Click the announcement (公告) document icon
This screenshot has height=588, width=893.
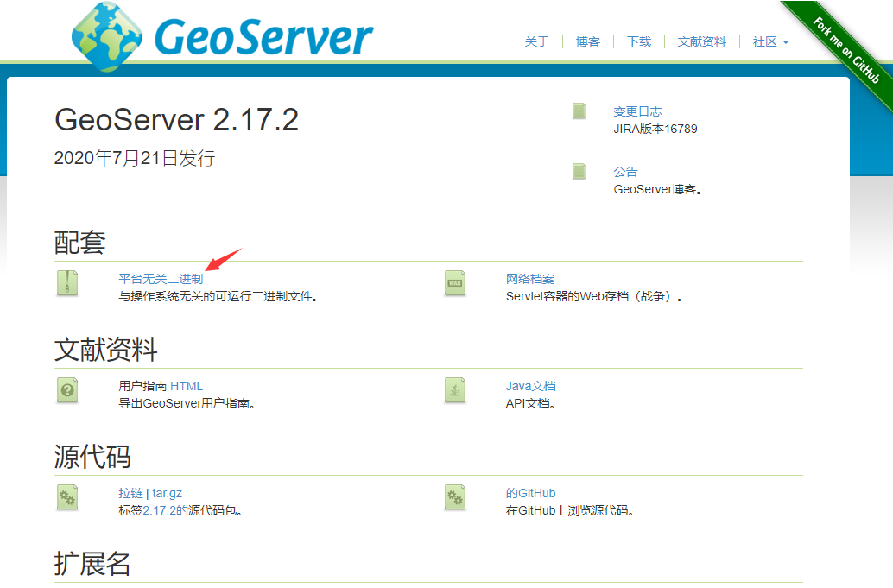click(x=579, y=171)
